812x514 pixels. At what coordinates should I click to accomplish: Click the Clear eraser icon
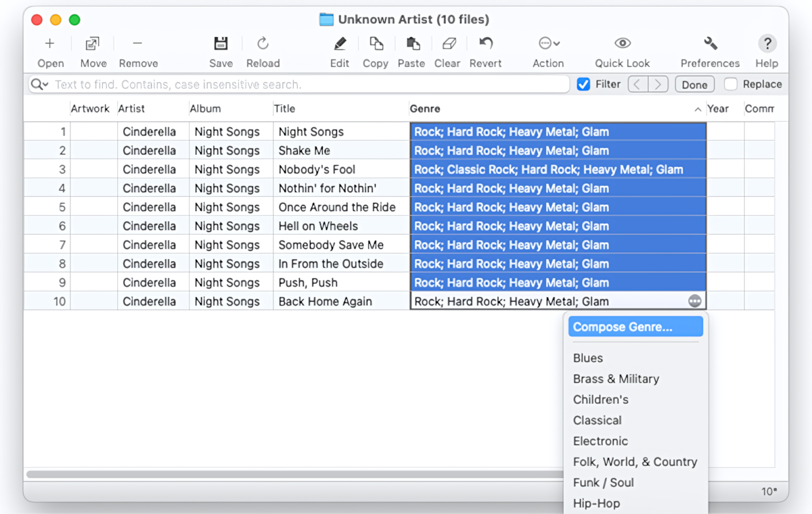[448, 44]
